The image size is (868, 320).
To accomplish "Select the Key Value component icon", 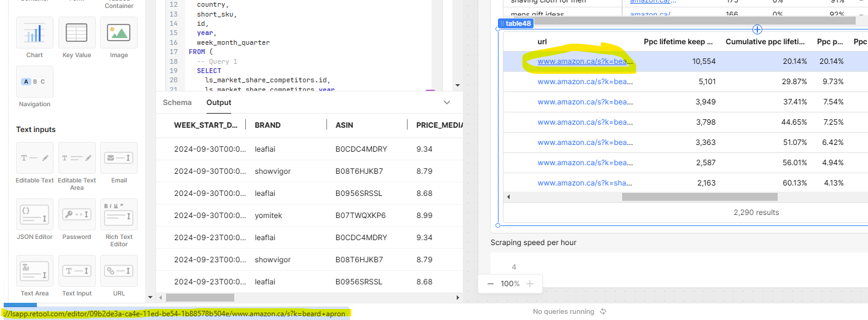I will [x=76, y=33].
